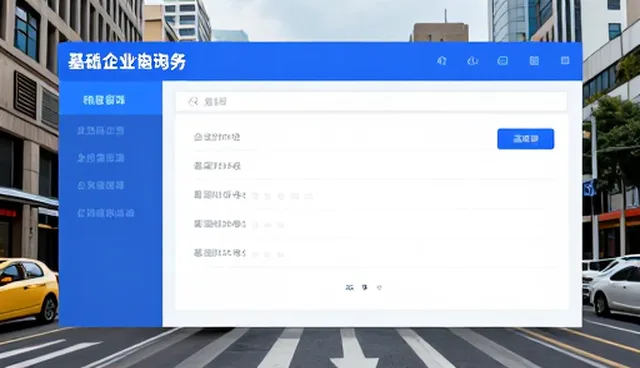Focus the search input field
Image resolution: width=640 pixels, height=368 pixels.
click(371, 102)
